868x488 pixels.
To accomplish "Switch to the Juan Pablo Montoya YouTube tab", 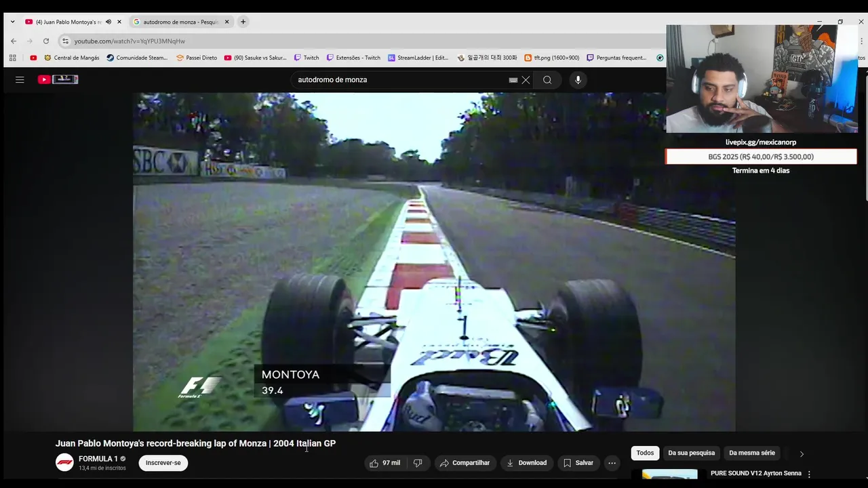I will [x=68, y=22].
